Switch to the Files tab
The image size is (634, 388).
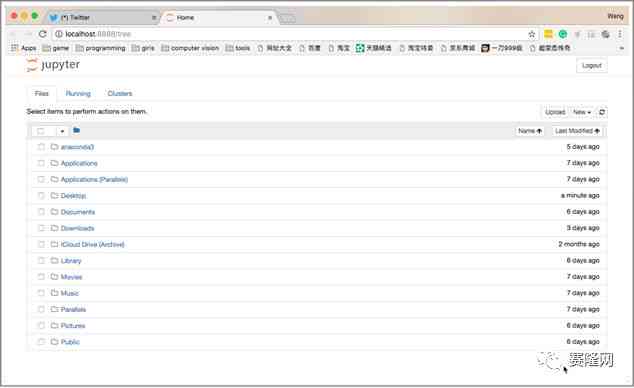pos(42,93)
